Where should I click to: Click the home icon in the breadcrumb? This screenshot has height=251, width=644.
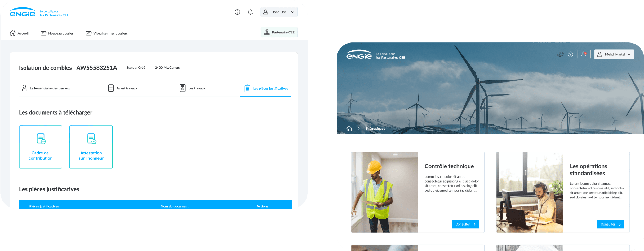point(349,129)
